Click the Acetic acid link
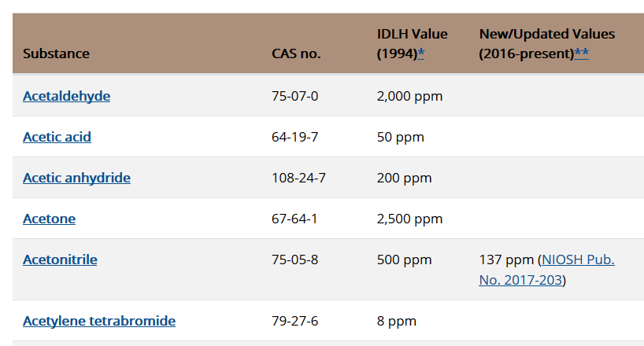Screen dimensions: 644x346 click(57, 137)
